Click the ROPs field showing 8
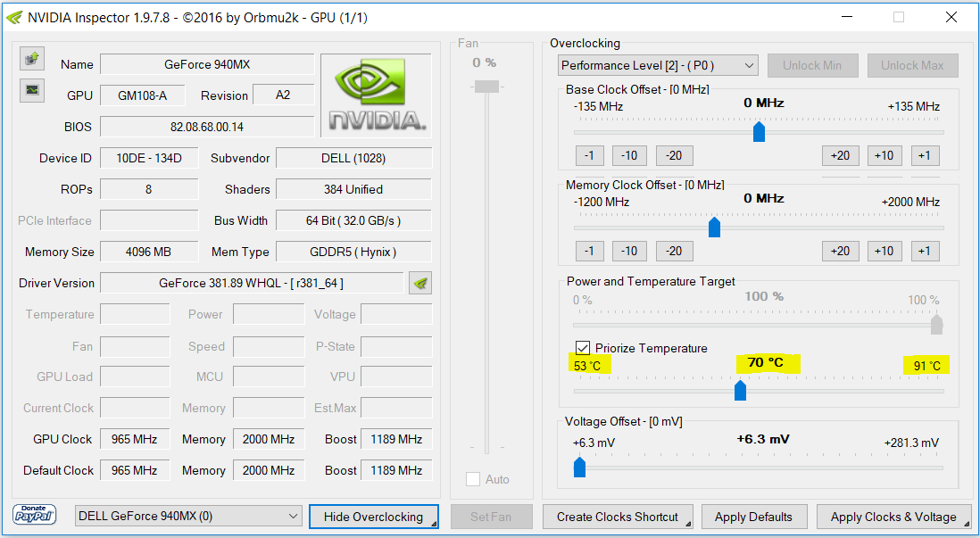 (149, 189)
